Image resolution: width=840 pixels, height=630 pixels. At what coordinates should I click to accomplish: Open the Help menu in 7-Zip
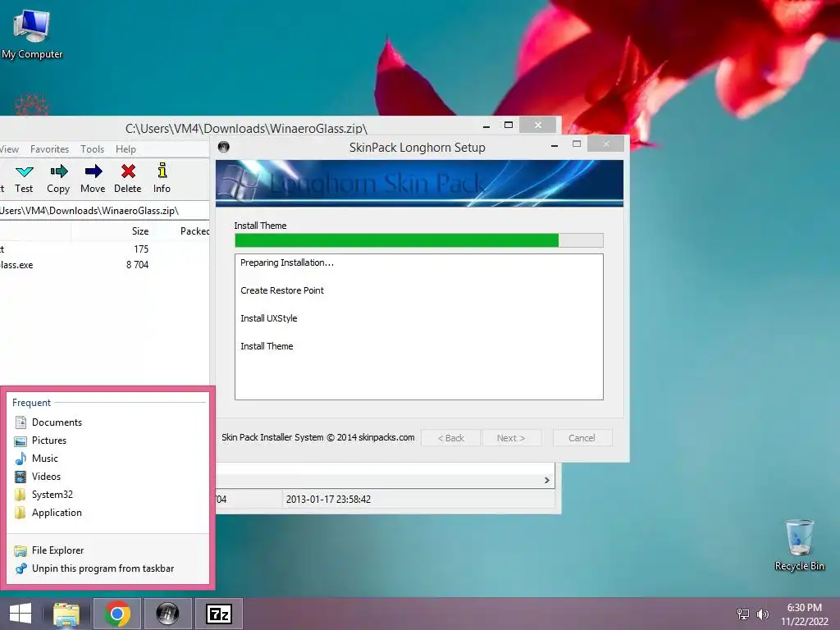pyautogui.click(x=126, y=149)
